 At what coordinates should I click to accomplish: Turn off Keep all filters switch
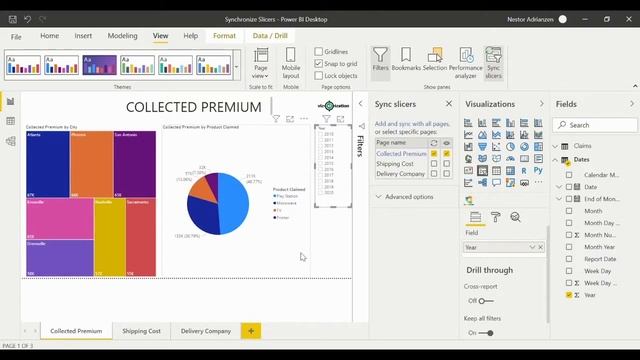[486, 333]
